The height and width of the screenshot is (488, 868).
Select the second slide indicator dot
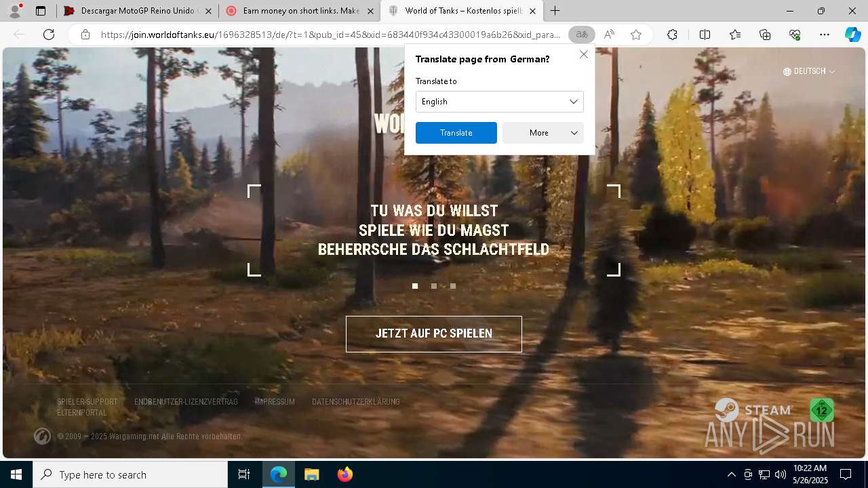click(434, 286)
